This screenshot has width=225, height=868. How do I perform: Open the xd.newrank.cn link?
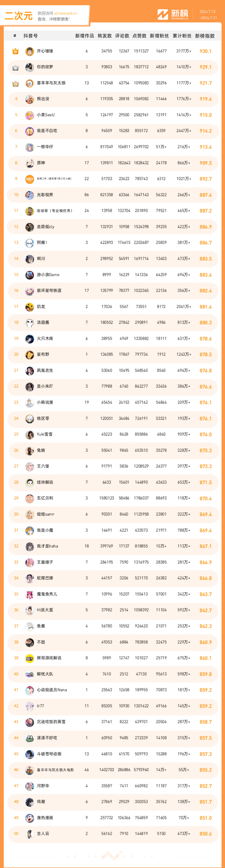coord(65,14)
